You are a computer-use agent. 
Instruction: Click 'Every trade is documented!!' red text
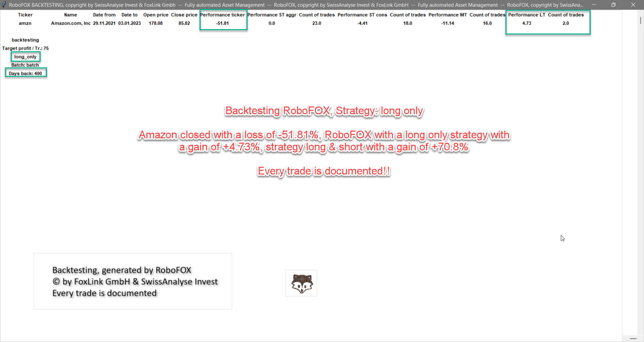324,171
